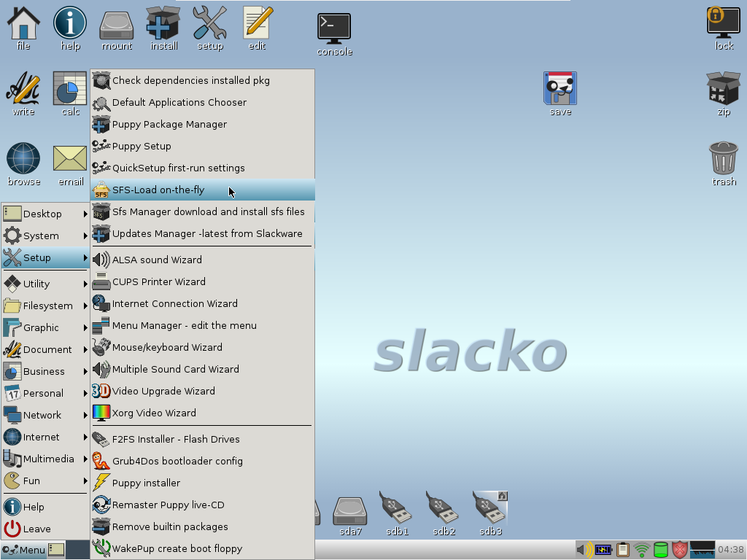Launch Puppy installer
747x560 pixels.
tap(203, 483)
